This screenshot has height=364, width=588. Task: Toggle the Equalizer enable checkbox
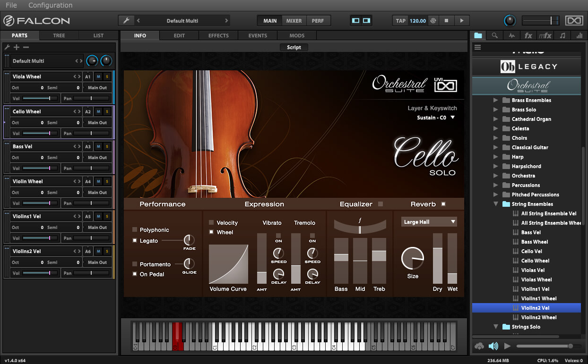pos(380,204)
